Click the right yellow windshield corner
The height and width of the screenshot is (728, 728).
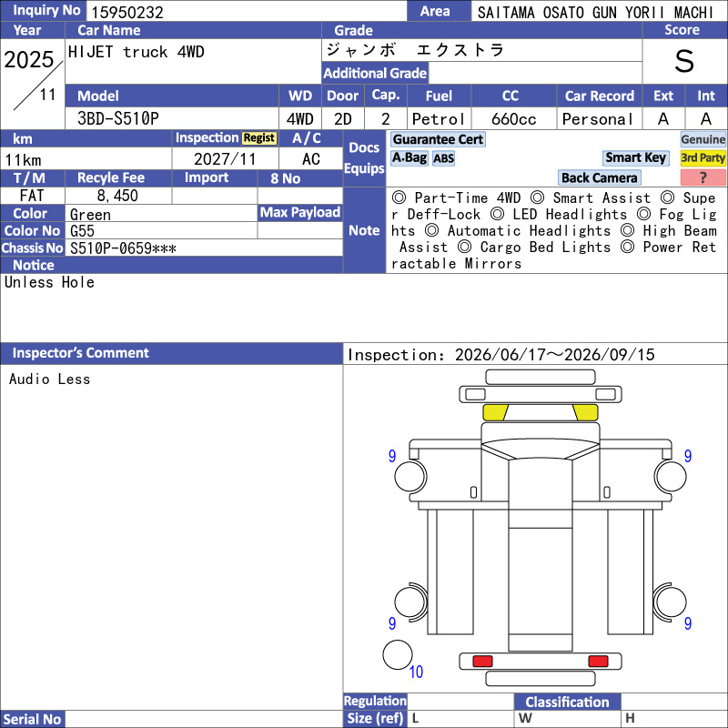585,412
